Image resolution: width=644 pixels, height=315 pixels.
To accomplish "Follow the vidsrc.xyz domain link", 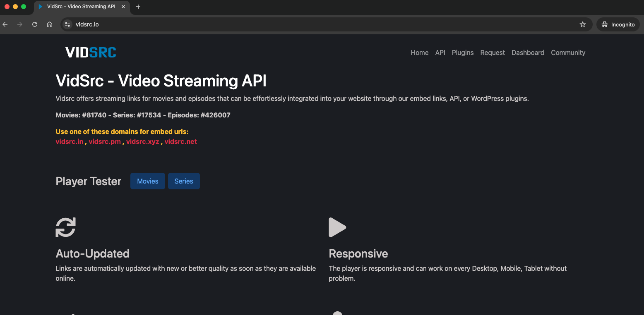I will pos(143,141).
